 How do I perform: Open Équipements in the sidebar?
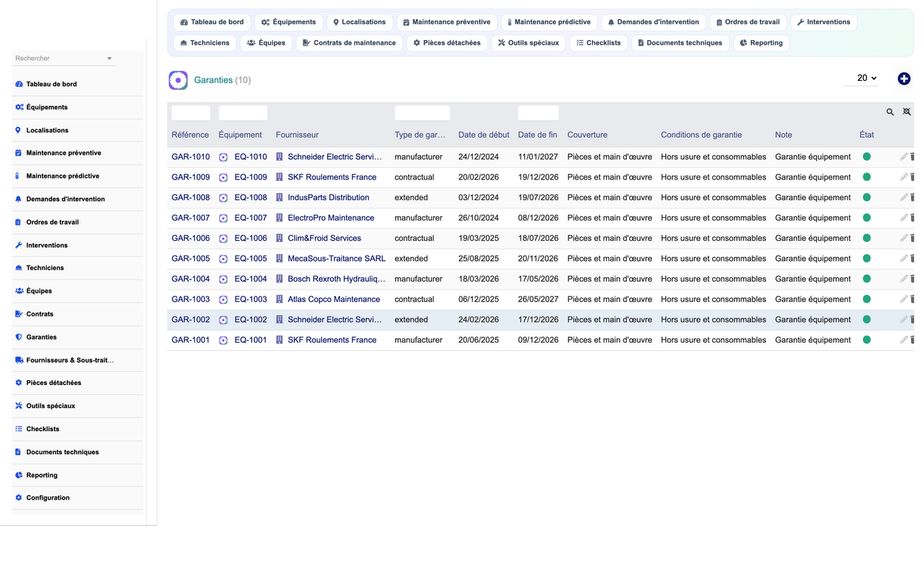pos(46,107)
